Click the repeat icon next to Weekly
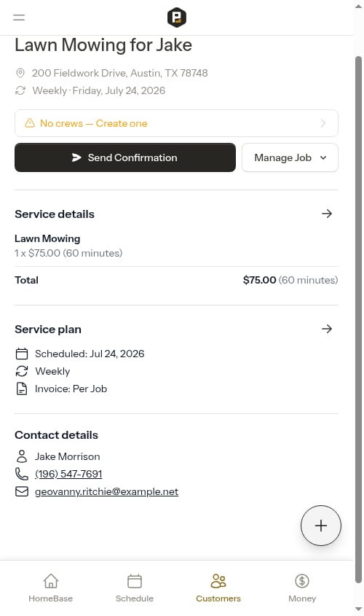 point(22,371)
